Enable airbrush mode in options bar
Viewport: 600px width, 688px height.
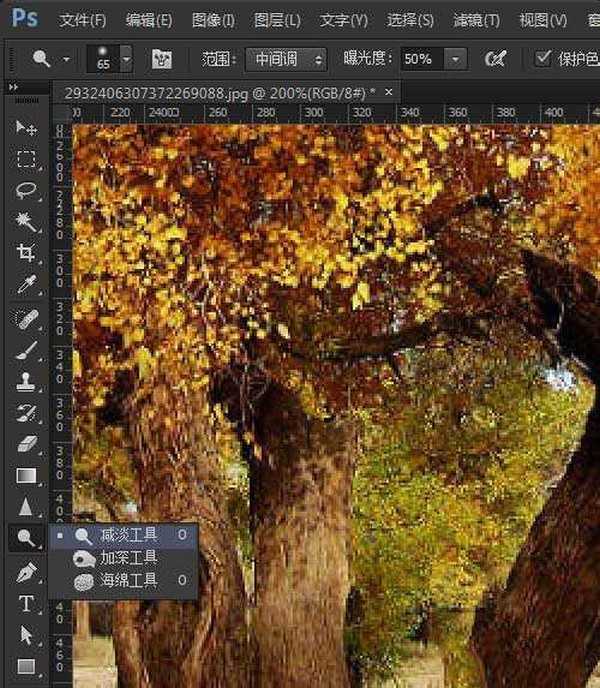pos(495,59)
